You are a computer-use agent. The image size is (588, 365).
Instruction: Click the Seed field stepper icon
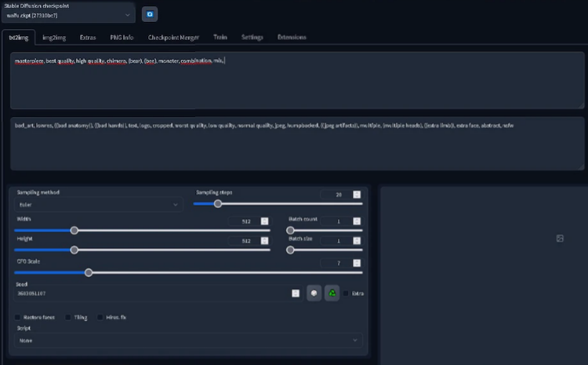(x=296, y=294)
